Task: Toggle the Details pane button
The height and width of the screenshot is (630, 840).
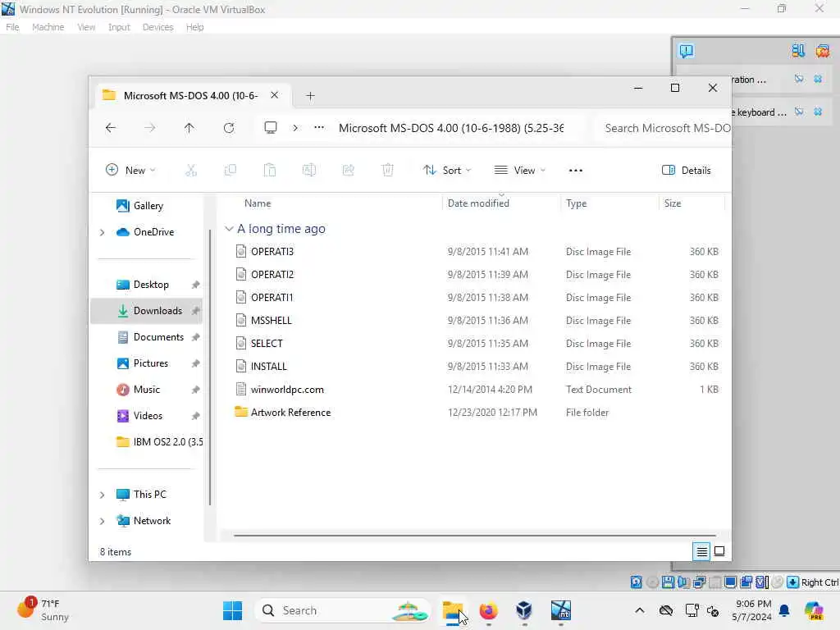Action: point(687,171)
